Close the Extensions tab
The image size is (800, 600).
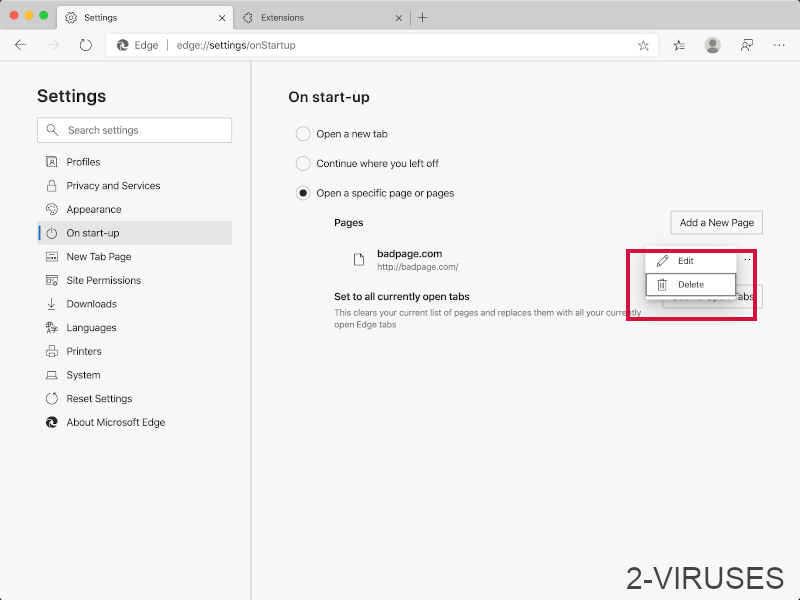pyautogui.click(x=399, y=18)
